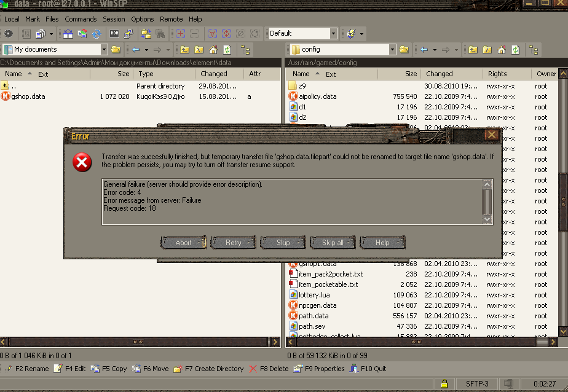This screenshot has height=392, width=568.
Task: Click the Synchronize directories toolbar icon
Action: (x=82, y=34)
